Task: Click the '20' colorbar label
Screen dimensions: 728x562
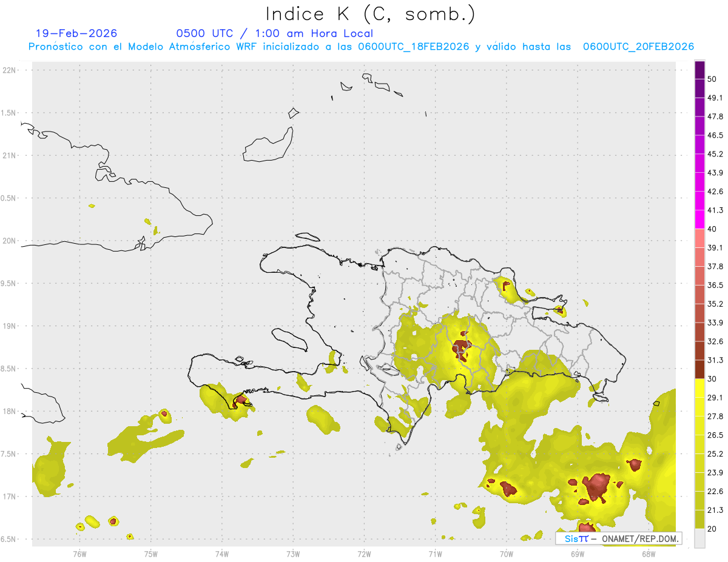Action: (712, 529)
